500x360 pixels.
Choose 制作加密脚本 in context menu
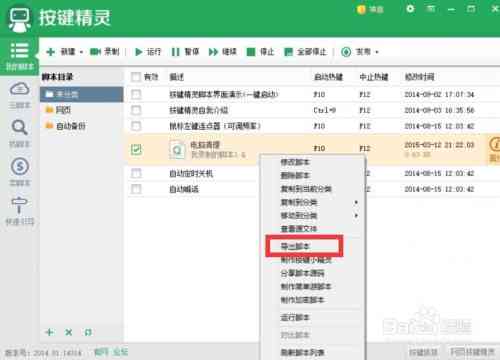pos(302,300)
